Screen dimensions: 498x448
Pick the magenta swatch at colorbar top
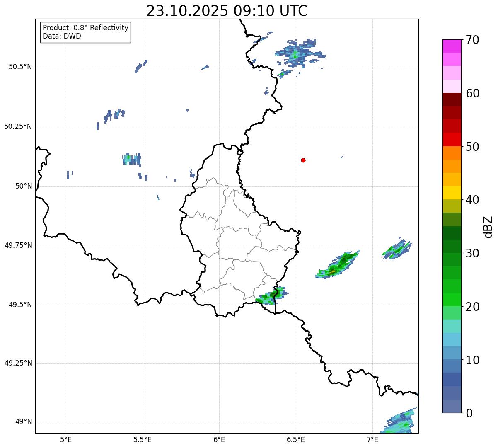pos(452,46)
